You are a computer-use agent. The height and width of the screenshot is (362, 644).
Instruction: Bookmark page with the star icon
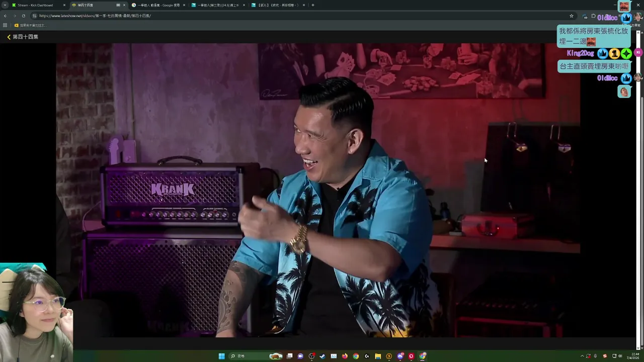coord(572,16)
